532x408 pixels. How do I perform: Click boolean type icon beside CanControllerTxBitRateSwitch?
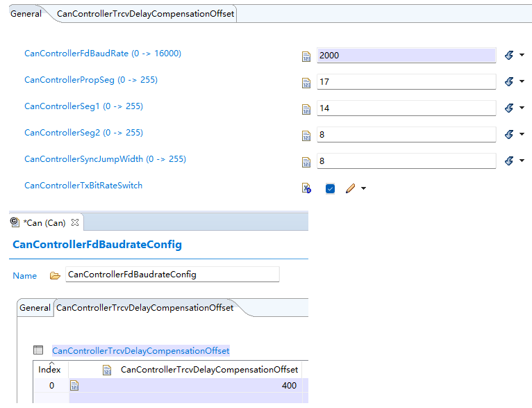[306, 188]
